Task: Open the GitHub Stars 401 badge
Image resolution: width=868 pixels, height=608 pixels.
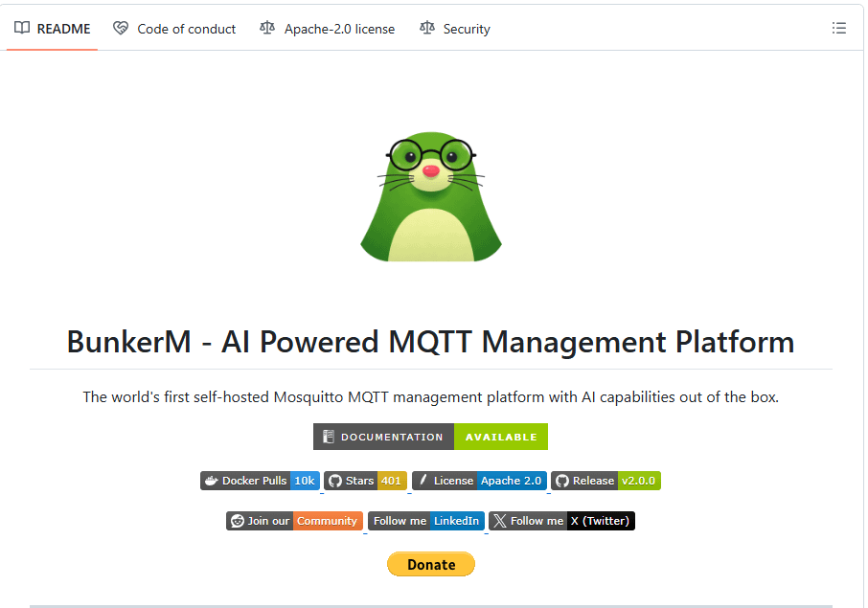Action: point(365,481)
